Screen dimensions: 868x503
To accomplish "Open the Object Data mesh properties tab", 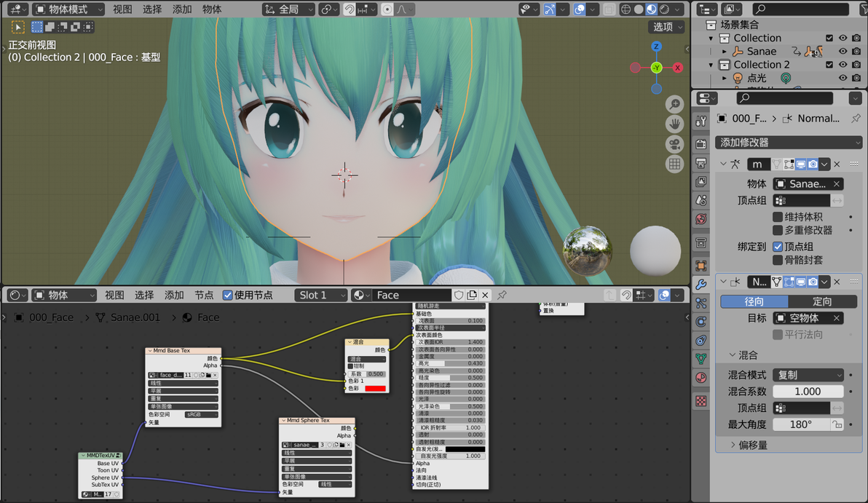I will [701, 359].
